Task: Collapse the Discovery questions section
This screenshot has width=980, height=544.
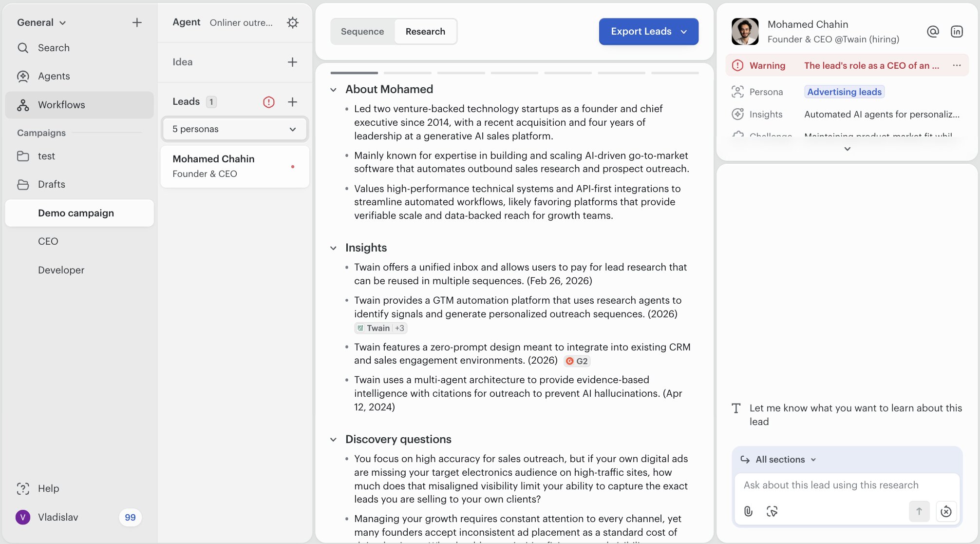Action: point(333,440)
